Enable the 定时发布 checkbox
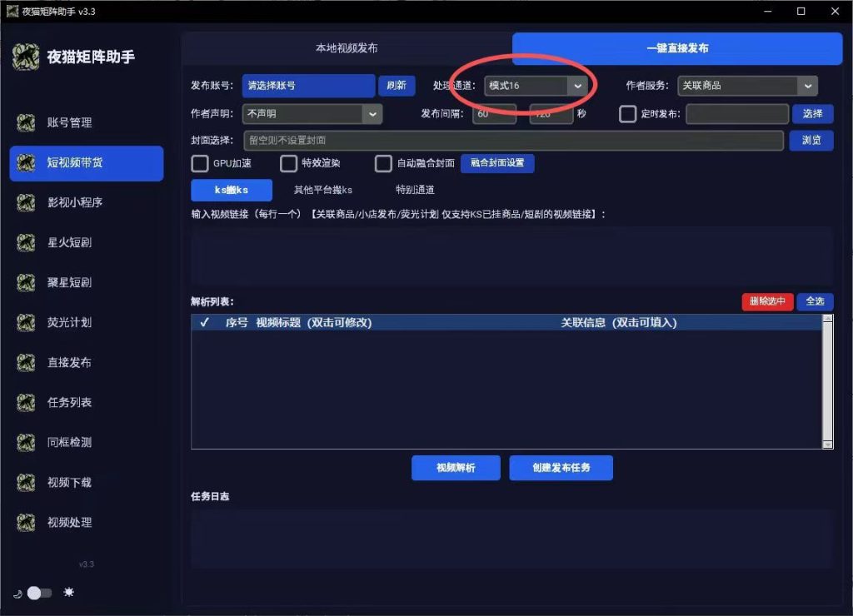Viewport: 853px width, 616px height. click(x=627, y=114)
